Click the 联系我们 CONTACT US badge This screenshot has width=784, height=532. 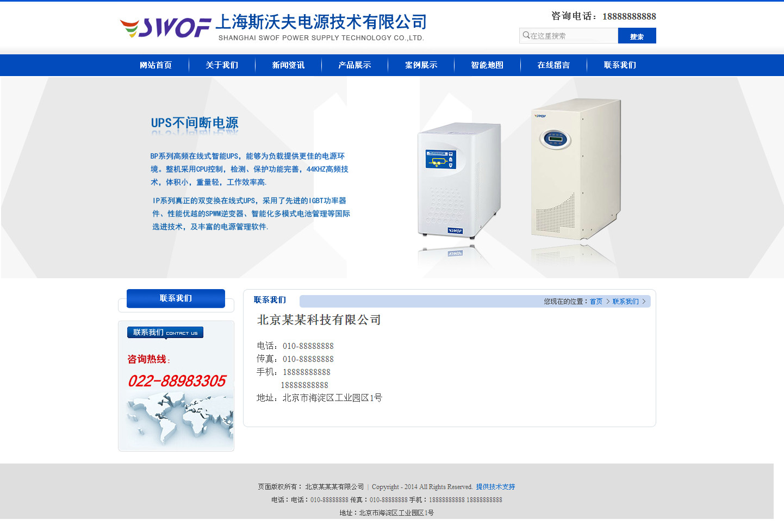(x=165, y=333)
